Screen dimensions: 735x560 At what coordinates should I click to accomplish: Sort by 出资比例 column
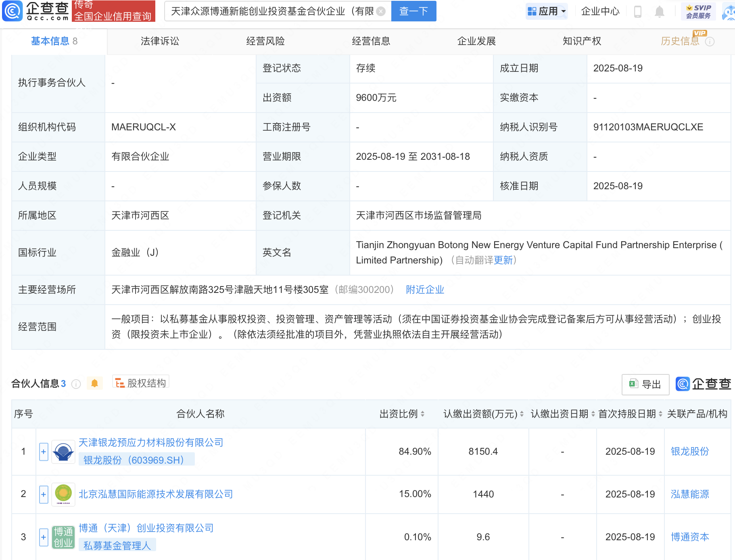(422, 414)
